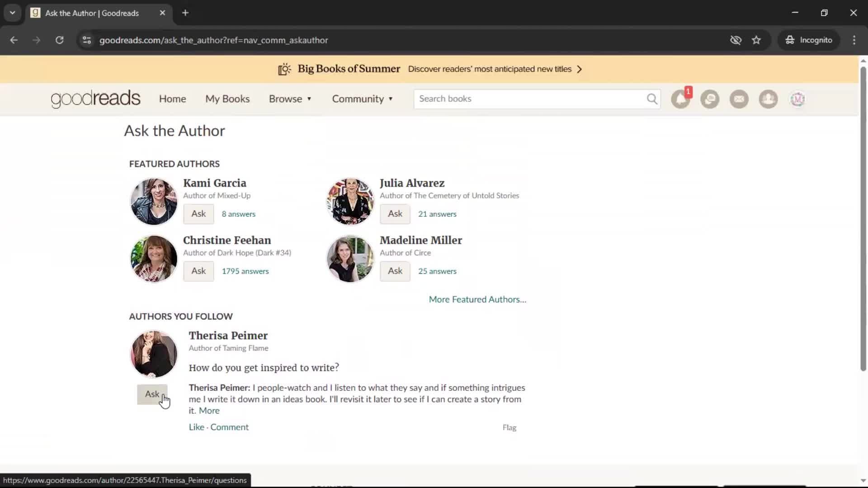Open Madeline Miller's author name link

pyautogui.click(x=421, y=240)
